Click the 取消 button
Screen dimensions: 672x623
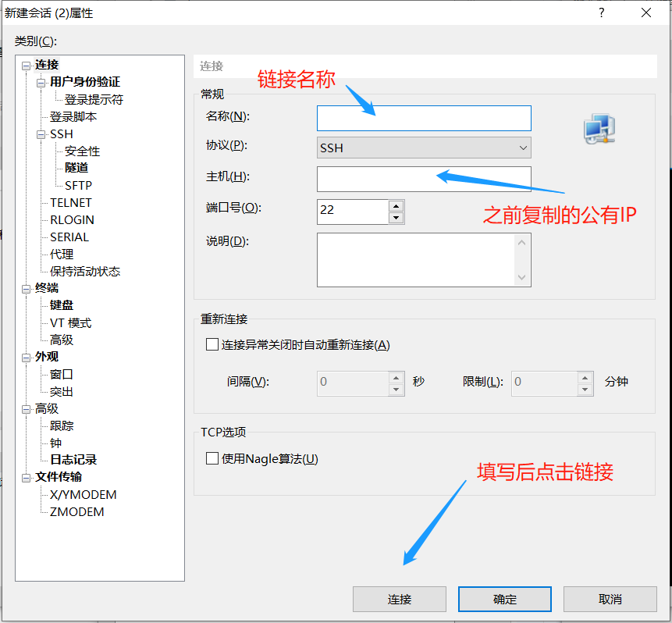click(x=610, y=599)
